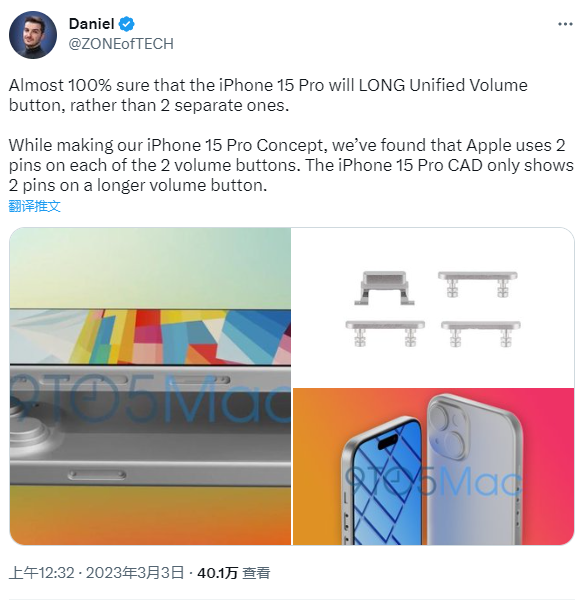Viewport: 588px width, 607px height.
Task: Click the silver iPhone's rear camera module
Action: (x=449, y=430)
